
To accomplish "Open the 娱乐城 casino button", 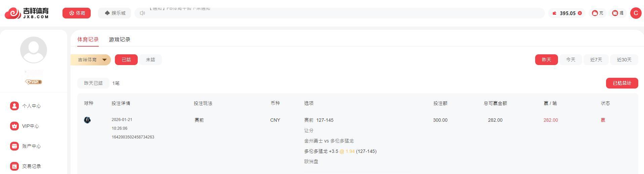I will 115,13.
